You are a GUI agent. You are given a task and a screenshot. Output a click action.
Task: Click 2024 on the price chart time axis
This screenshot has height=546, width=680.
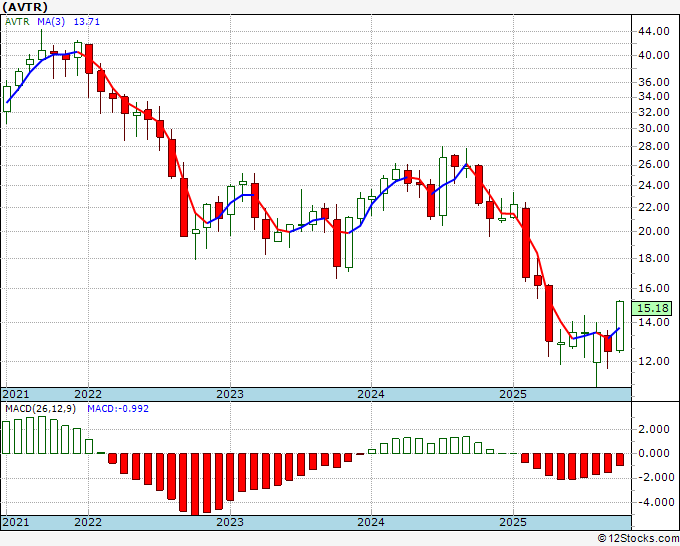[x=371, y=394]
